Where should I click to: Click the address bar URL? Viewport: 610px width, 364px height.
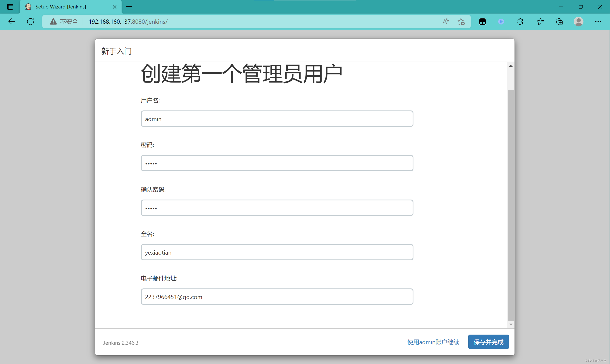(128, 22)
